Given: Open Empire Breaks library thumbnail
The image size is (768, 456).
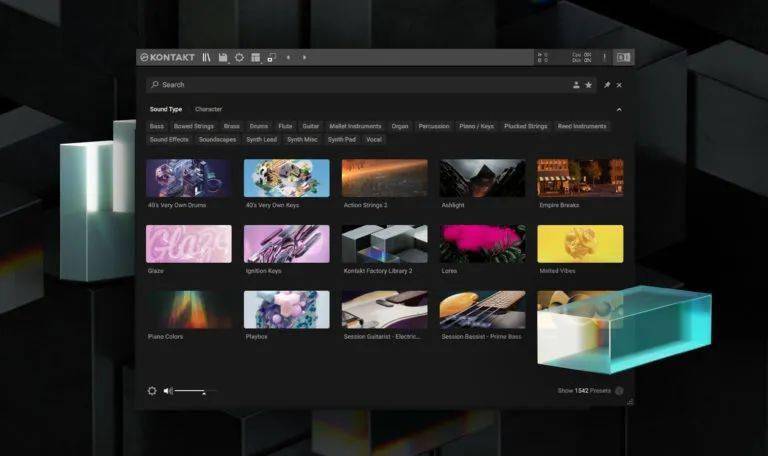Looking at the screenshot, I should [x=580, y=178].
